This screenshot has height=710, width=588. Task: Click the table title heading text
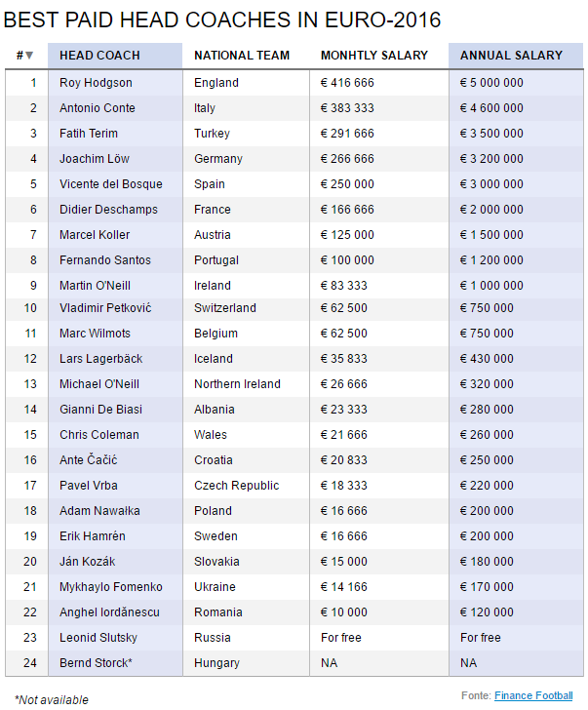point(222,20)
